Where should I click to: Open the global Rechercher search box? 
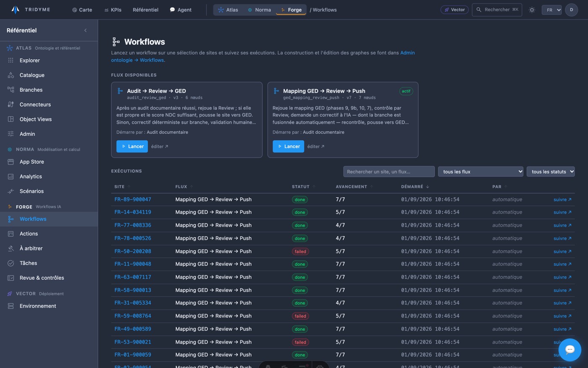tap(497, 10)
